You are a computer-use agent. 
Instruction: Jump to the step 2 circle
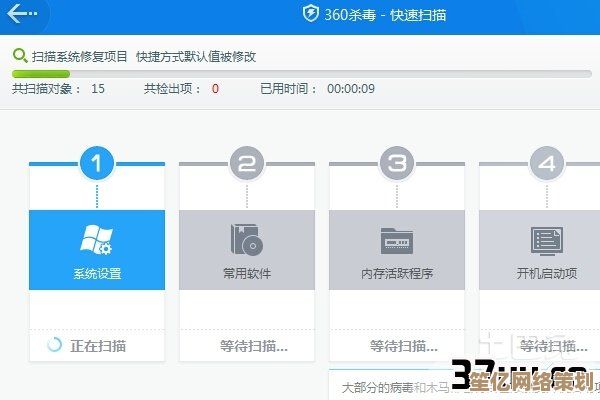(247, 163)
